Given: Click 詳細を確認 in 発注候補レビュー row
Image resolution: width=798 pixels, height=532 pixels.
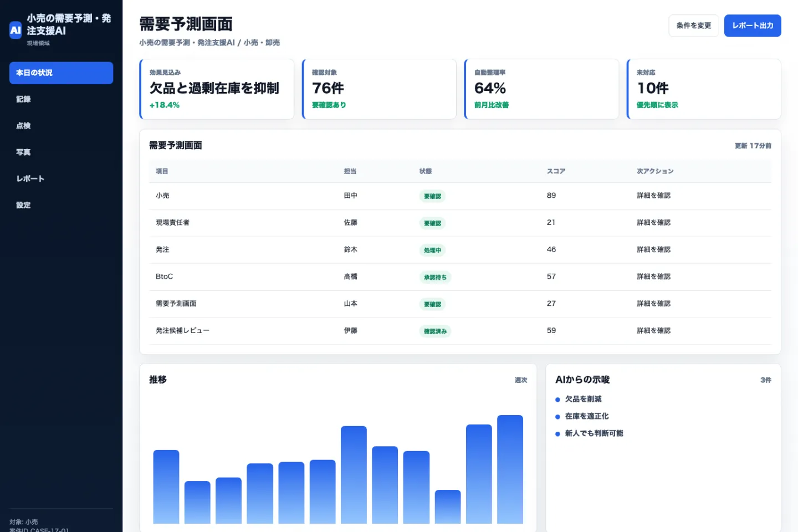Looking at the screenshot, I should click(654, 331).
